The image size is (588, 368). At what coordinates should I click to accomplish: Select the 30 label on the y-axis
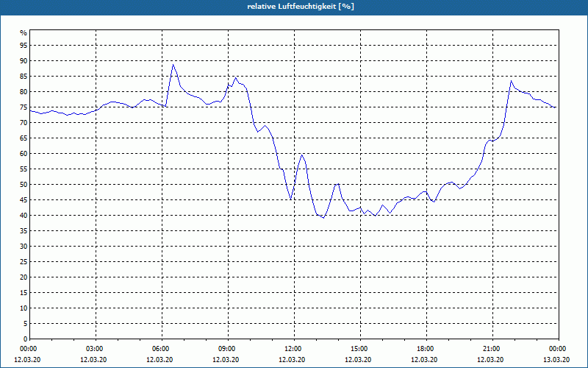pyautogui.click(x=24, y=247)
